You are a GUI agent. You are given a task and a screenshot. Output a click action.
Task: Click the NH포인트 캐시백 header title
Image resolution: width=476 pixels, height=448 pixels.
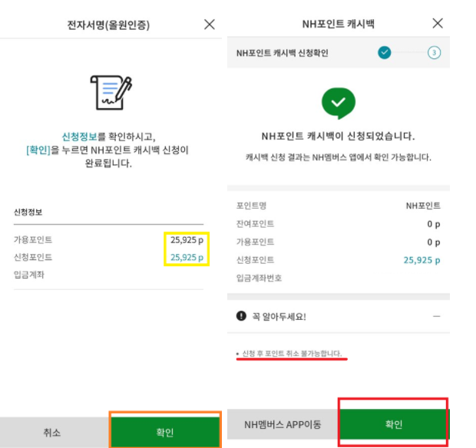[338, 24]
